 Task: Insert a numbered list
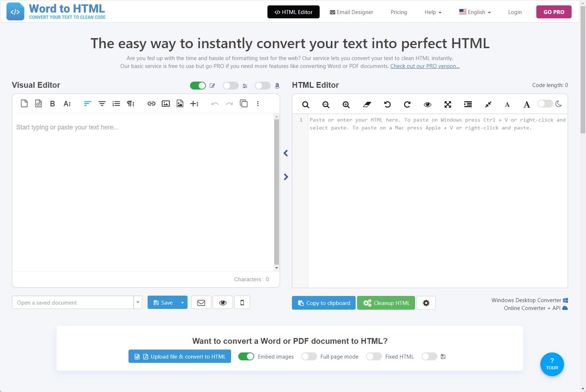[x=116, y=104]
